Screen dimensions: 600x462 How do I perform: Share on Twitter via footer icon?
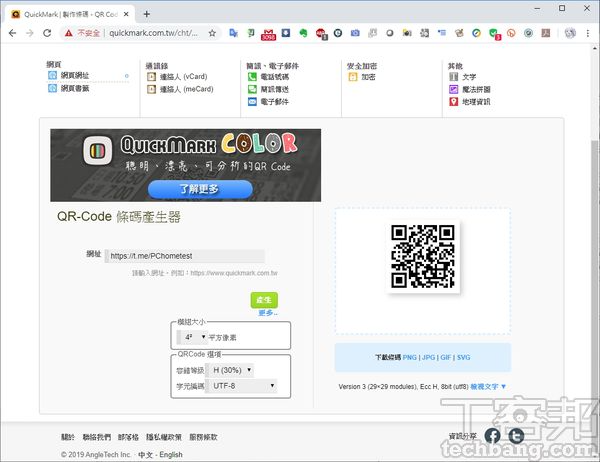click(517, 436)
